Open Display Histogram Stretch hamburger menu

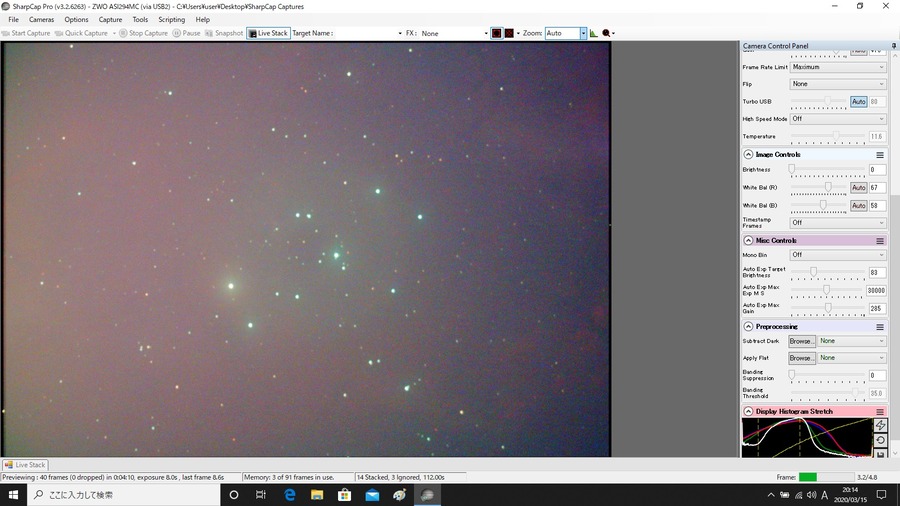pos(880,412)
